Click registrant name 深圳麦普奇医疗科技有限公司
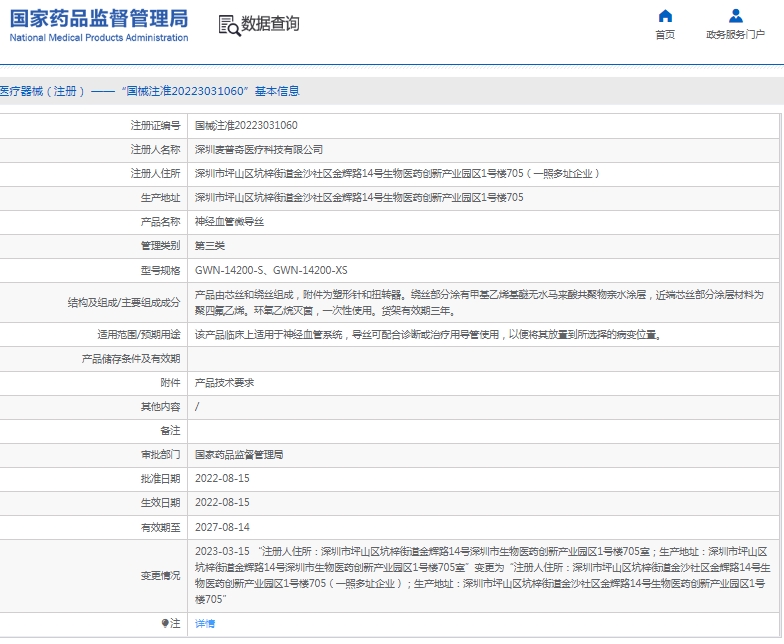Screen dimensions: 784x644 click(258, 150)
